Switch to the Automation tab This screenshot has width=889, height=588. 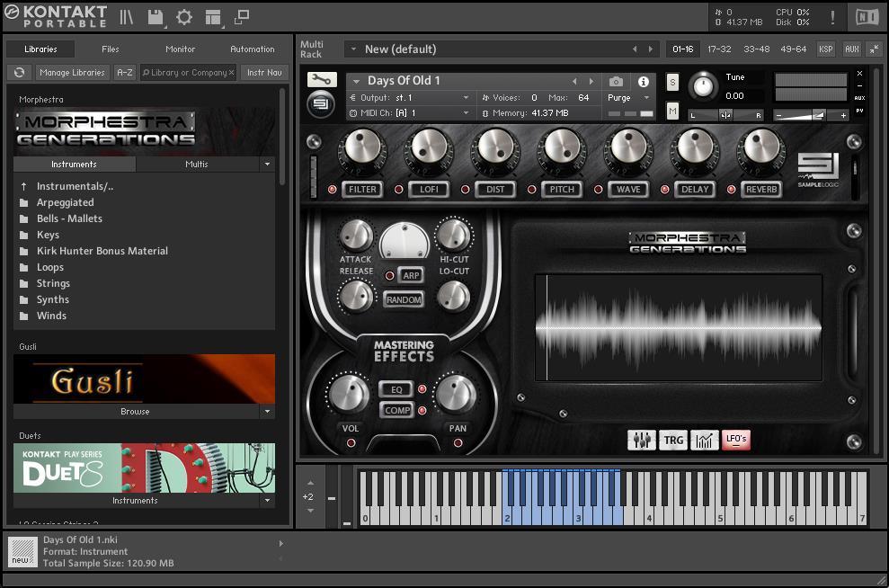click(x=253, y=49)
